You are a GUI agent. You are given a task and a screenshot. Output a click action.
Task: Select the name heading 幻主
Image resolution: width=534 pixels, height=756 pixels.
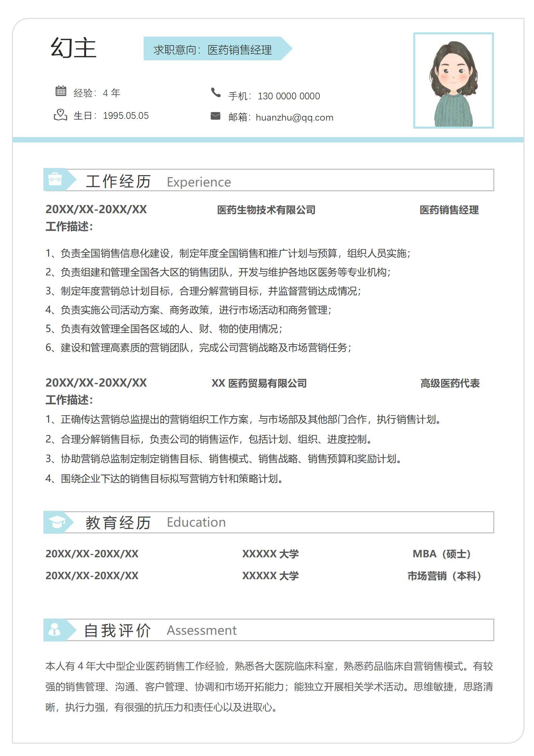point(74,47)
